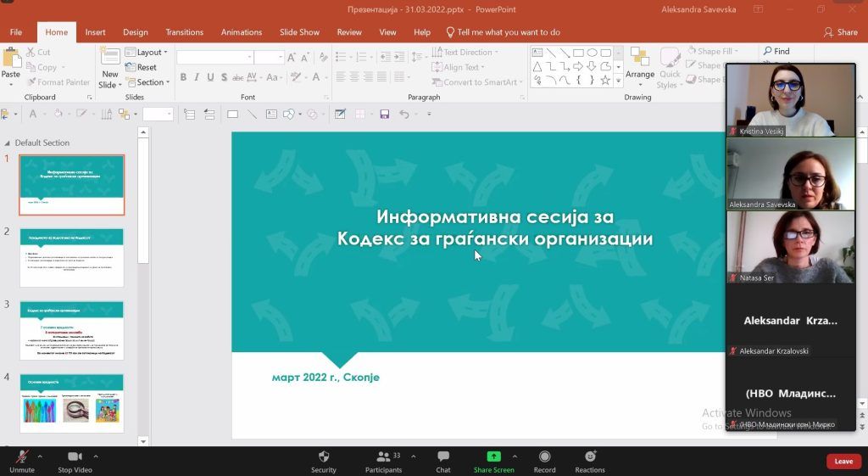Screen dimensions: 868x476
Task: Stop Video in Zoom toolbar
Action: [75, 461]
